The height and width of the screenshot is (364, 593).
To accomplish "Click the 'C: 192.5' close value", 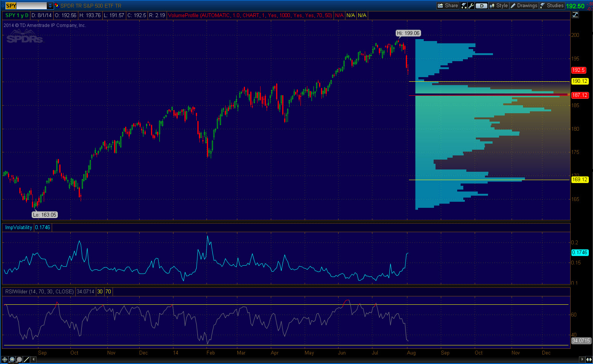I will point(137,16).
